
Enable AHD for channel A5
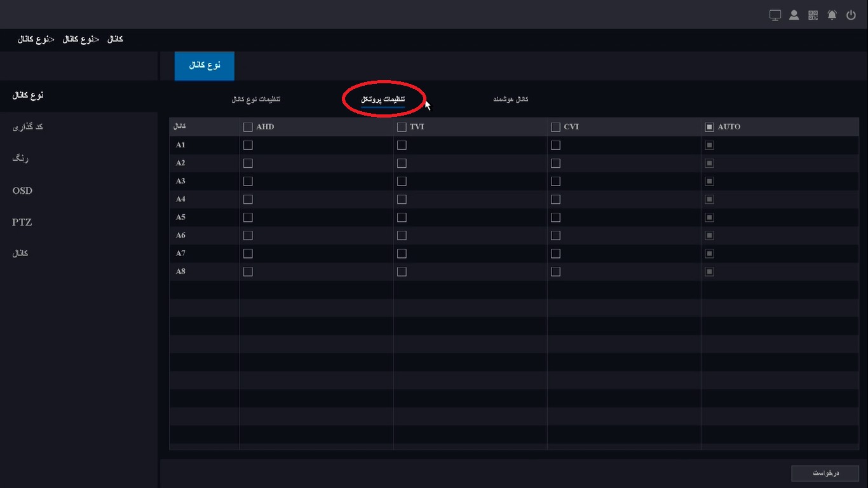coord(248,217)
